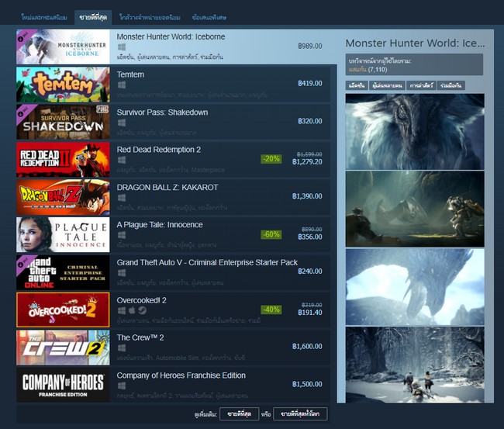Click the Apple macOS icon under Overcooked! 2
This screenshot has height=429, width=504.
(132, 310)
